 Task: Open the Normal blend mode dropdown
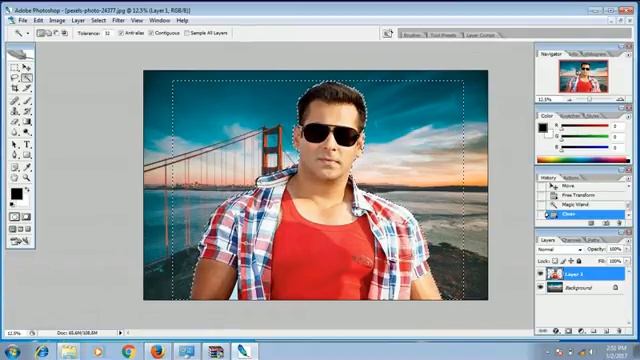click(x=560, y=249)
